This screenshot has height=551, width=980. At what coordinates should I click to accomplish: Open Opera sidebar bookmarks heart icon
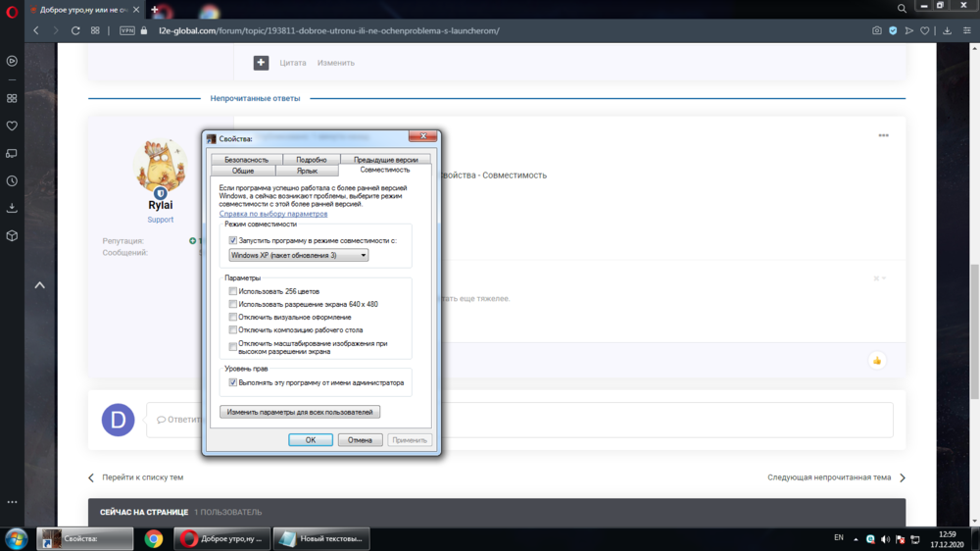12,125
